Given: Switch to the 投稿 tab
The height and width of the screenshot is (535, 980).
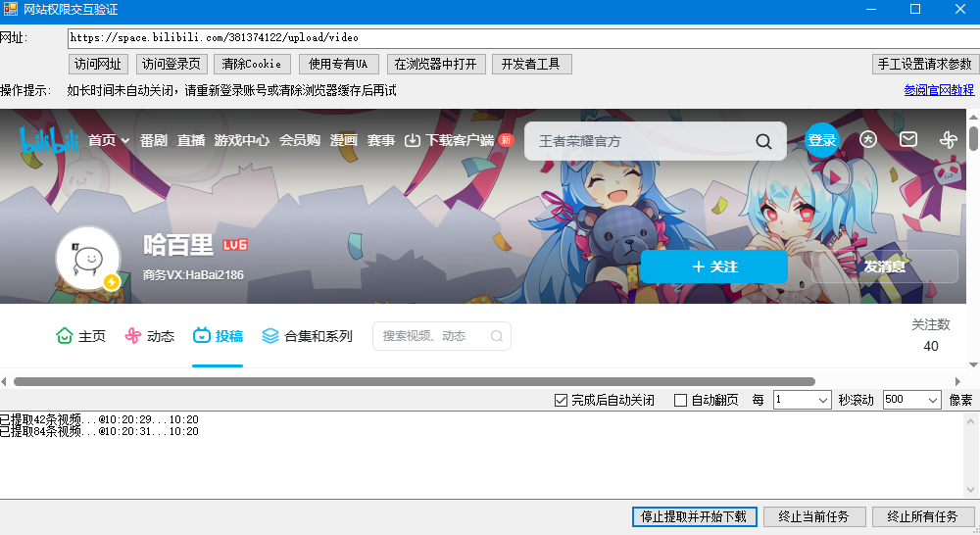Looking at the screenshot, I should pos(218,336).
